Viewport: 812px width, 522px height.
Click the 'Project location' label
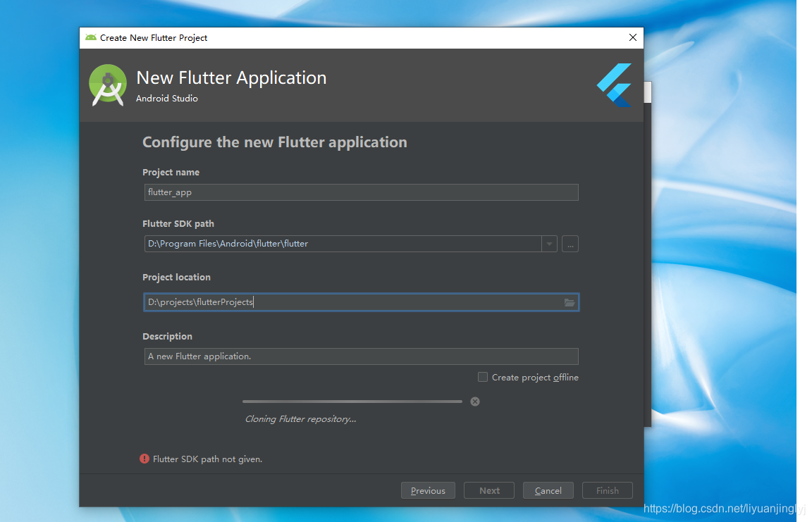177,278
